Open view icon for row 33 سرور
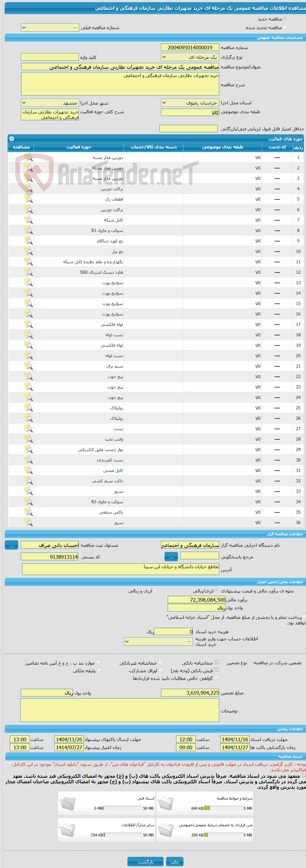Screen dimensions: 306x868 (28, 492)
